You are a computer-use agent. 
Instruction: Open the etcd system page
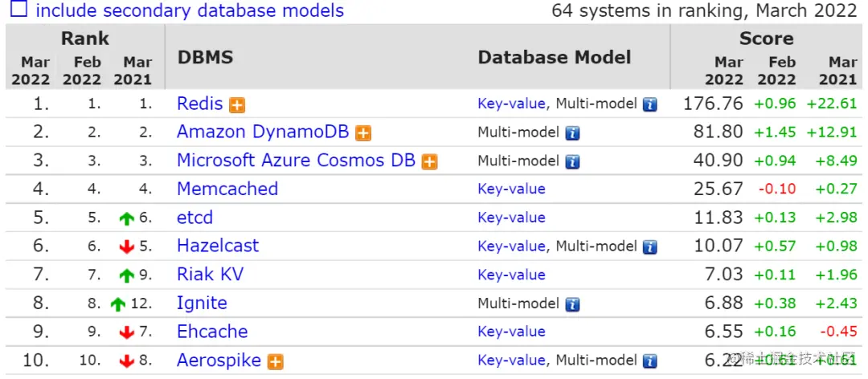[194, 218]
